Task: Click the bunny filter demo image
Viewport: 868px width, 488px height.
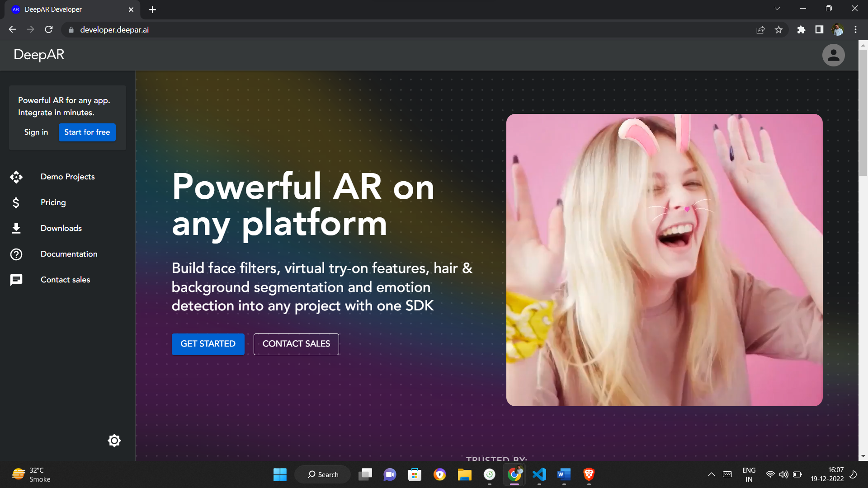Action: click(664, 260)
